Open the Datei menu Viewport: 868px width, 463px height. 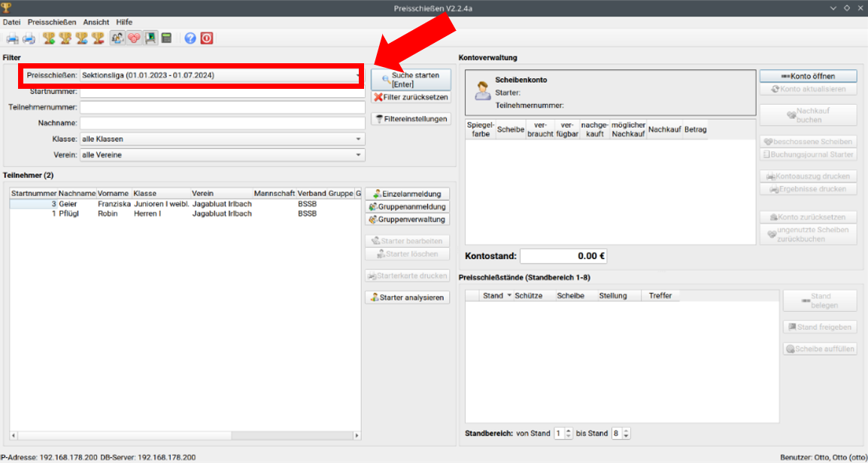(11, 23)
